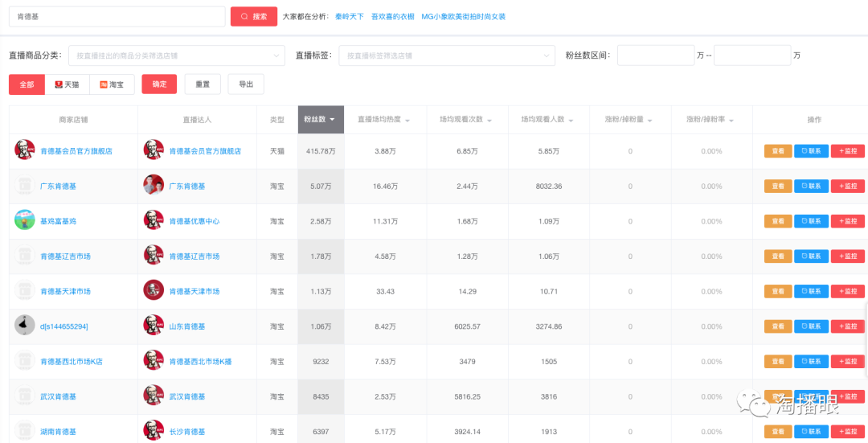Sort by 场均观看人数 column
The height and width of the screenshot is (443, 868).
[x=571, y=120]
